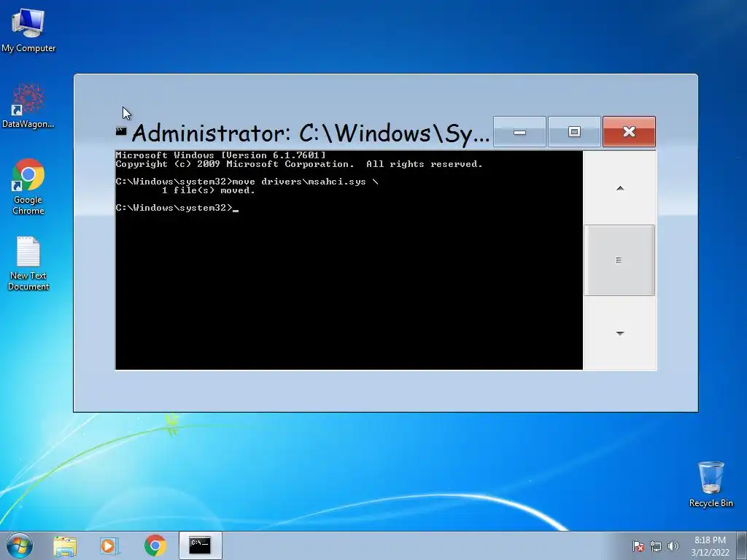Viewport: 747px width, 560px height.
Task: Click the console scrollbar thumb
Action: pos(619,260)
